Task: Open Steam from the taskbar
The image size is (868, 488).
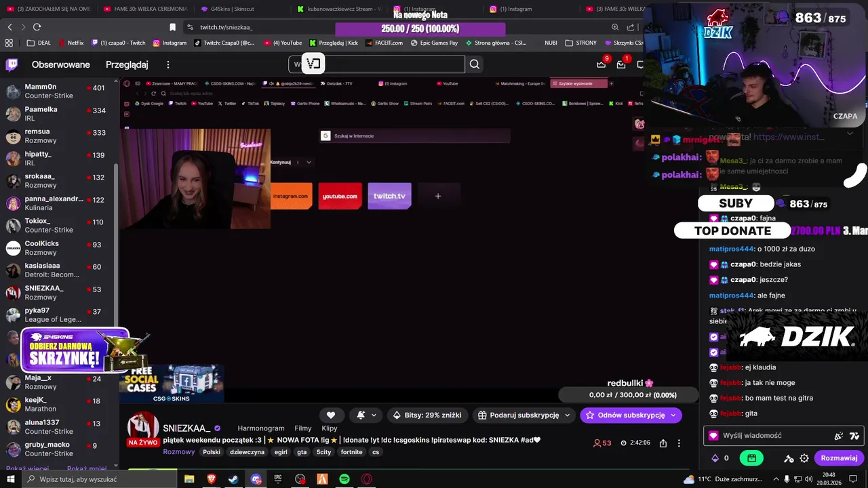Action: coord(233,479)
